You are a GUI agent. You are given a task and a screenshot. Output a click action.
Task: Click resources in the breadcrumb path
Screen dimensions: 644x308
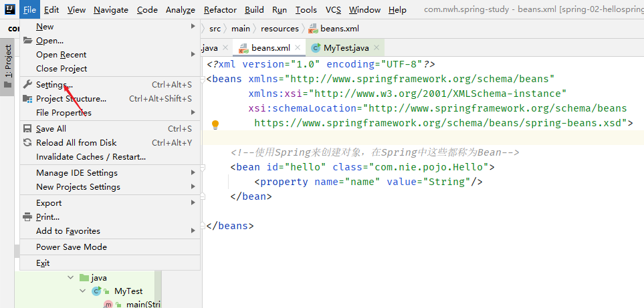point(280,29)
